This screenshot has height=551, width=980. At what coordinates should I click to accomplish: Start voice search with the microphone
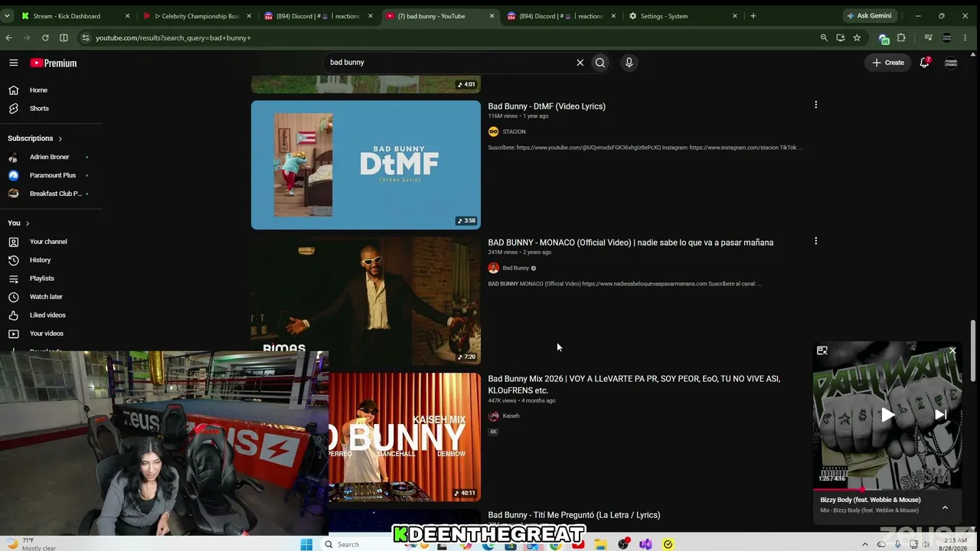(x=629, y=63)
